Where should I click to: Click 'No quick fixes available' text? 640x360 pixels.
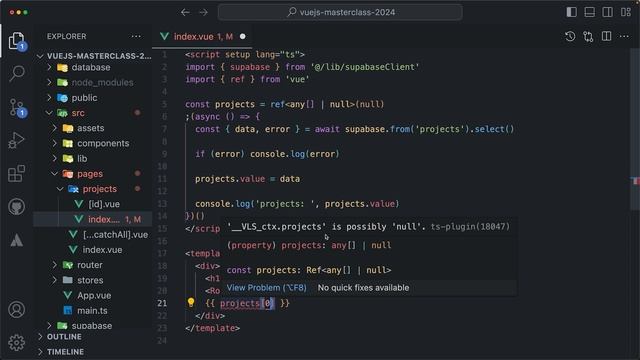coord(363,288)
